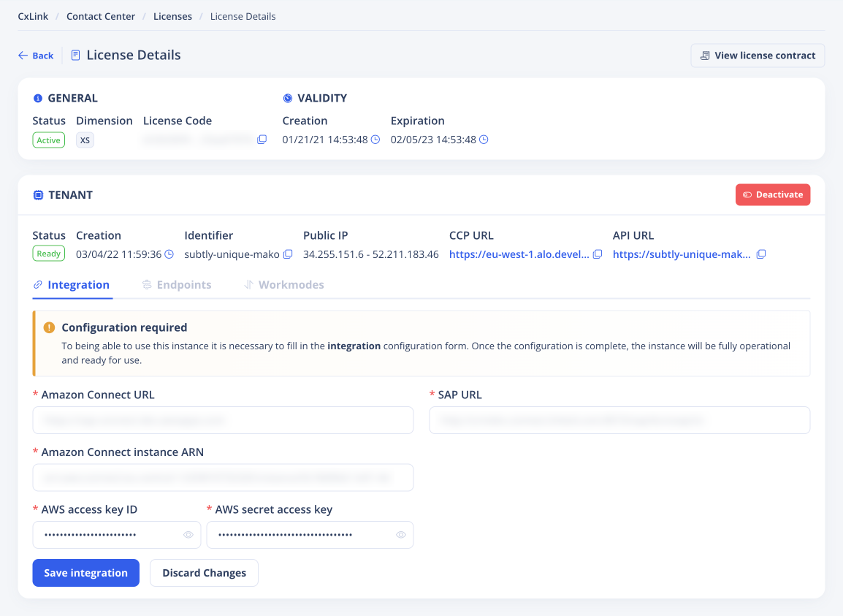Open the CCP URL link

519,254
